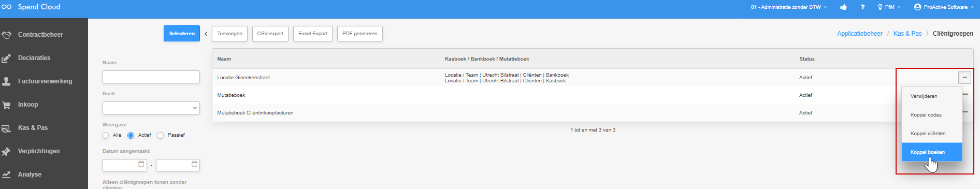The width and height of the screenshot is (980, 189).
Task: Open Contractbeheer handshake icon in sidebar
Action: click(7, 35)
